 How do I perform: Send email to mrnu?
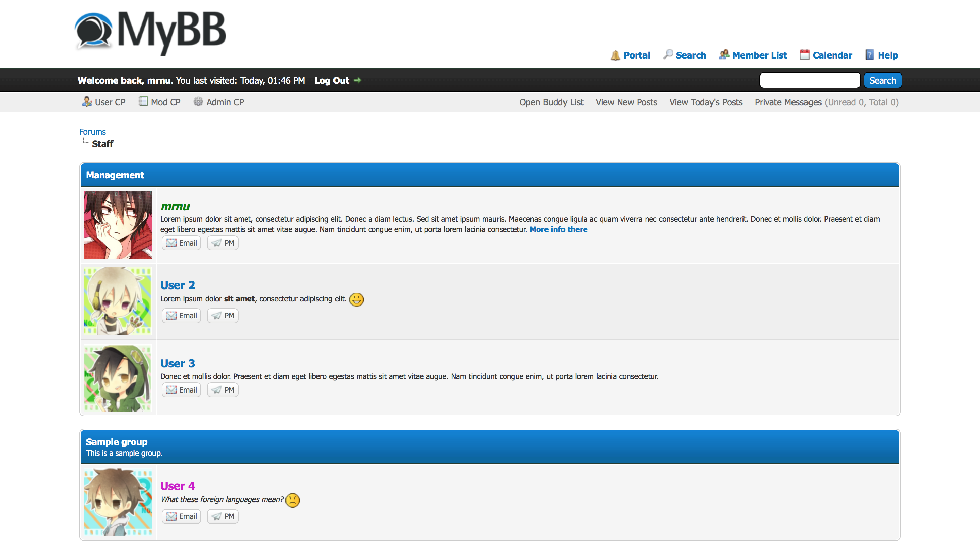point(181,243)
